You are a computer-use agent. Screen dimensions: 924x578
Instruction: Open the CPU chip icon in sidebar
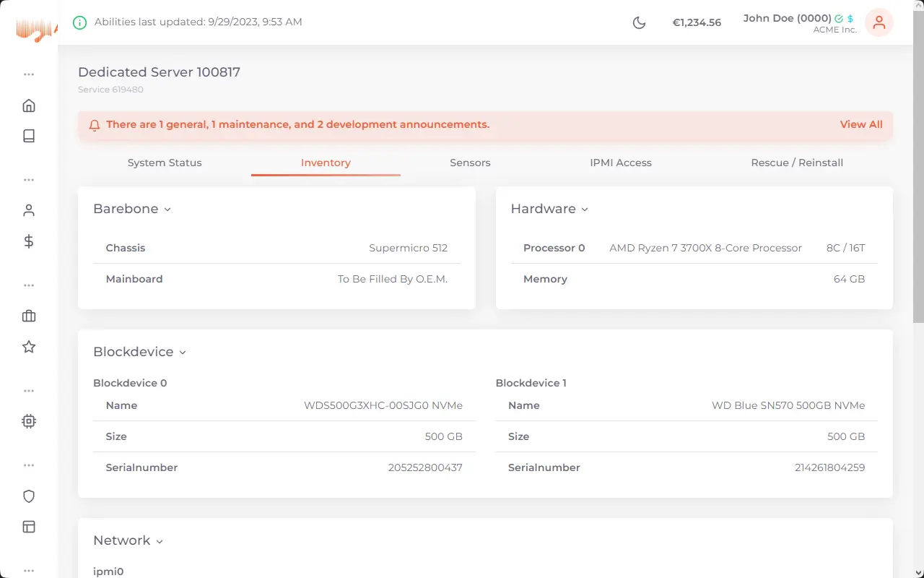coord(29,421)
